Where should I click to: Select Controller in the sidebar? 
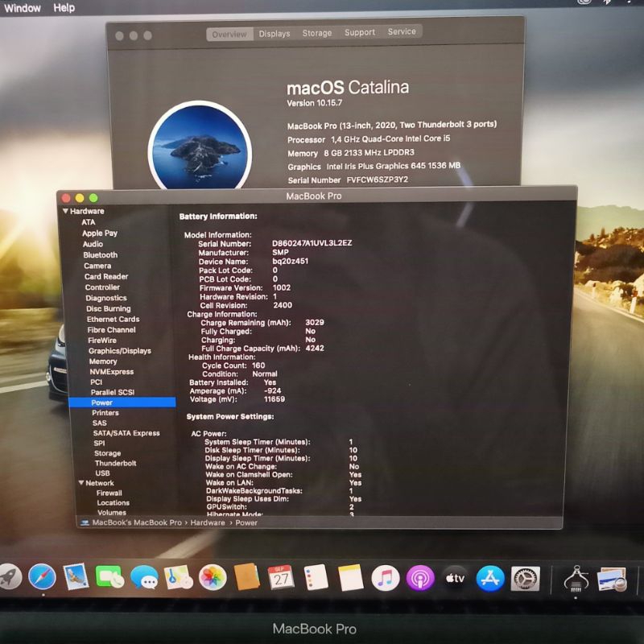102,287
